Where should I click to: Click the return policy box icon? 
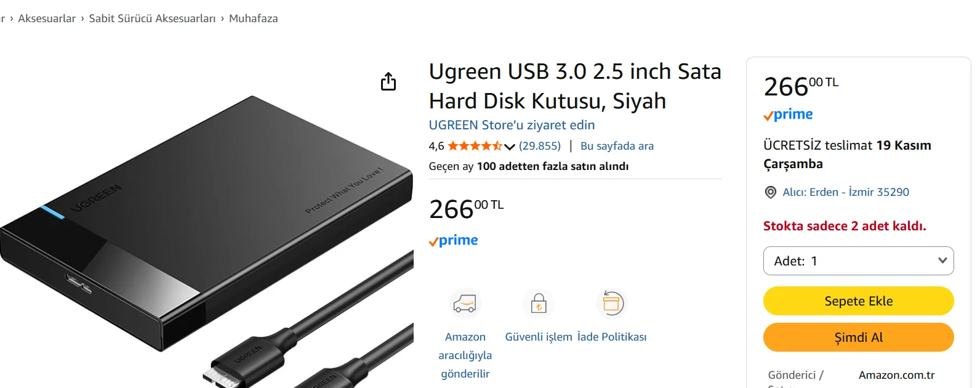point(612,304)
